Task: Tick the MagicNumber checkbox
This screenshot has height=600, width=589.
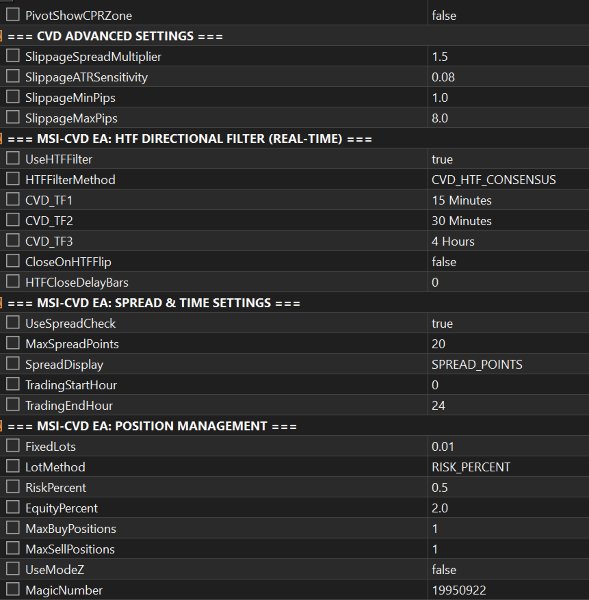Action: (x=13, y=589)
